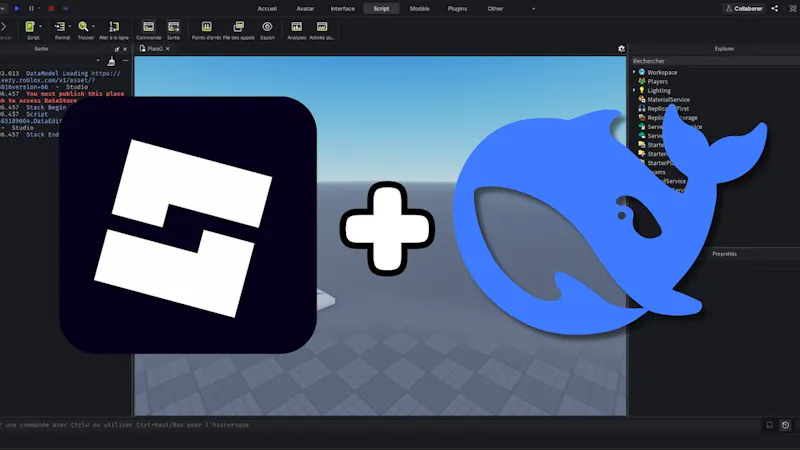Select Lighting in the Explorer
This screenshot has height=450, width=800.
pyautogui.click(x=659, y=91)
